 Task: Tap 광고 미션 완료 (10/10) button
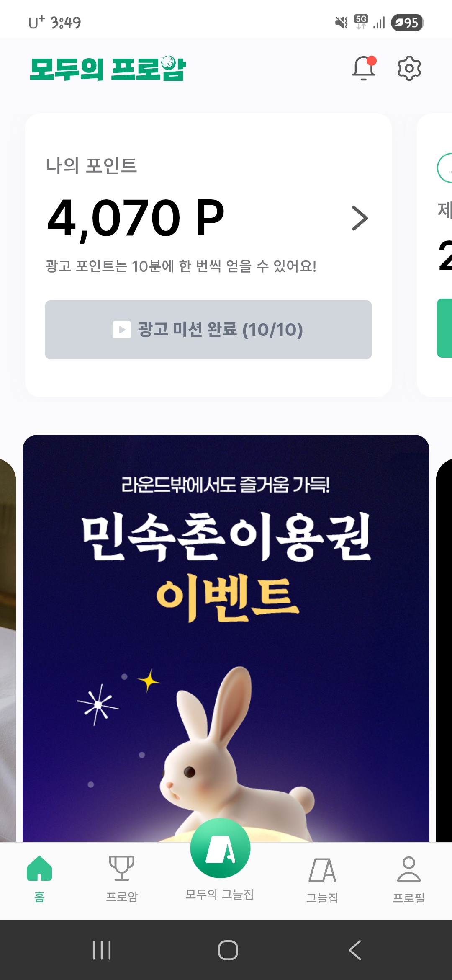pos(208,330)
